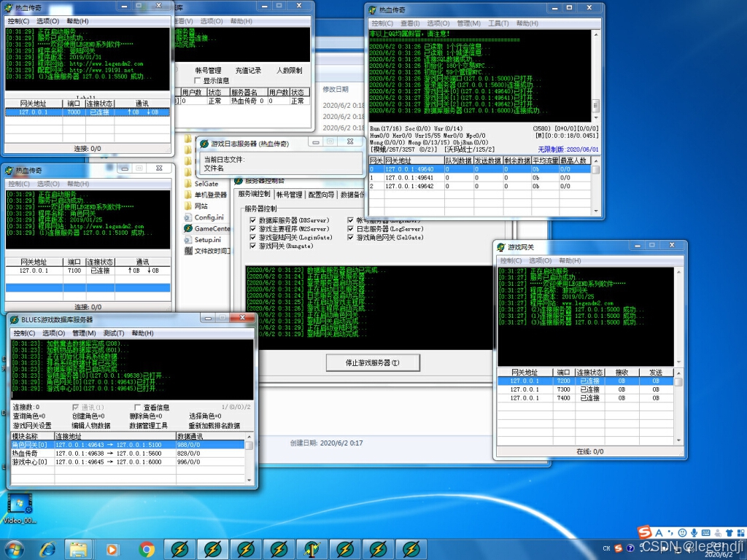Click the 编辑人物数据 link
This screenshot has height=560, width=747.
pyautogui.click(x=91, y=425)
